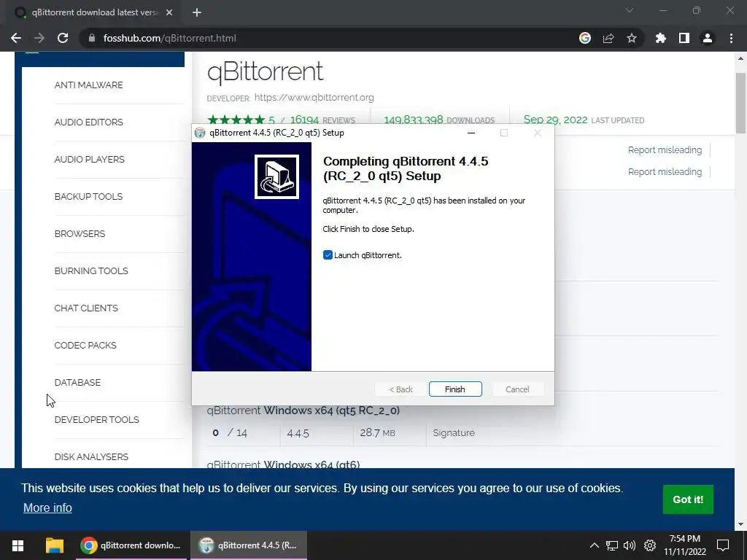Minimize the qBittorrent Setup window
Image resolution: width=747 pixels, height=560 pixels.
pos(471,133)
